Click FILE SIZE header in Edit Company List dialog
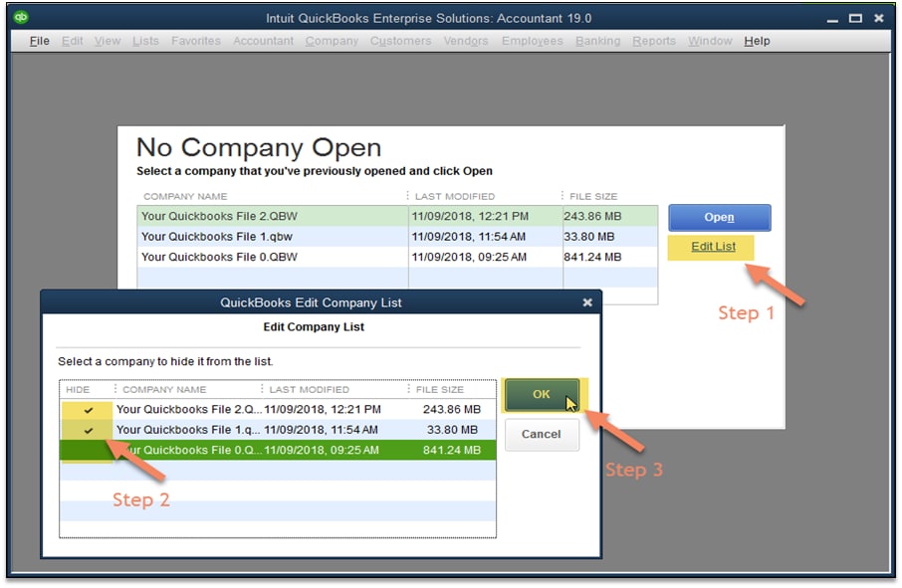This screenshot has height=588, width=902. (x=439, y=390)
